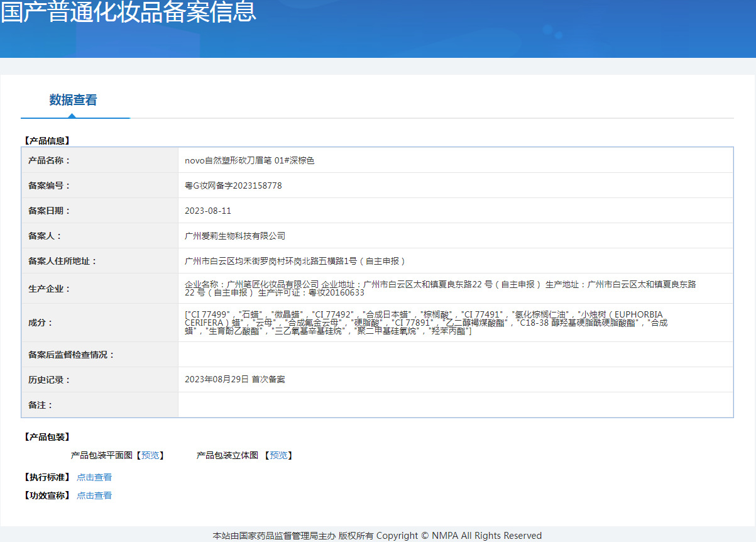Viewport: 756px width, 542px height.
Task: Select the 【执行标准】 label
Action: coord(47,477)
